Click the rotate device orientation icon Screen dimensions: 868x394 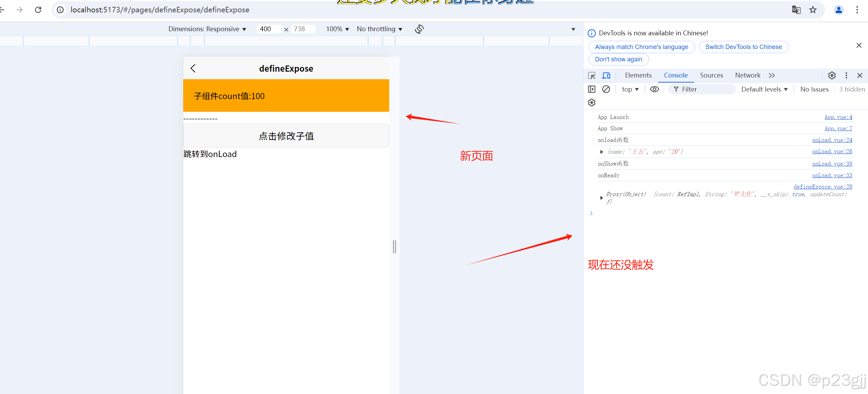point(419,29)
